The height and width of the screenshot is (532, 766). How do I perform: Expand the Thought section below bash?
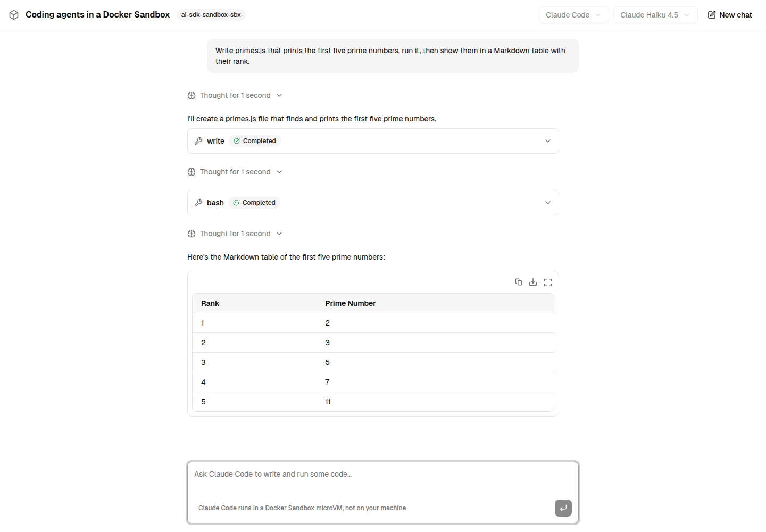pyautogui.click(x=235, y=234)
